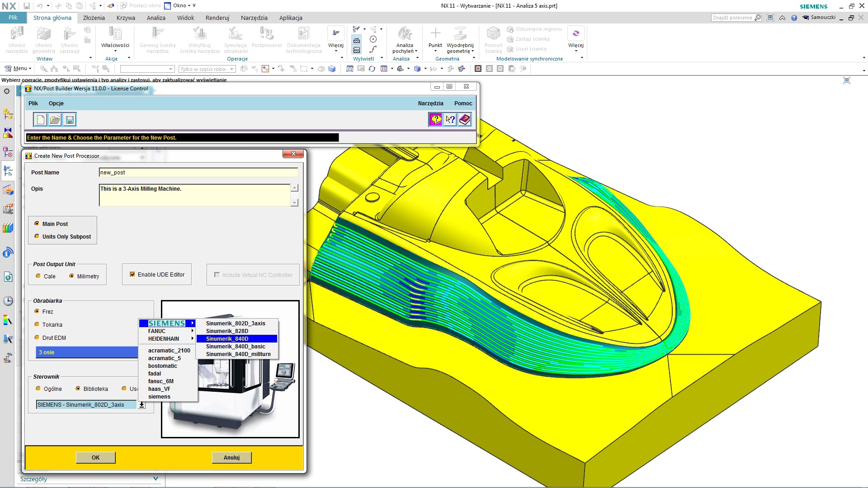Screen dimensions: 868x488
Task: Click the Post Name input field
Action: click(x=198, y=173)
